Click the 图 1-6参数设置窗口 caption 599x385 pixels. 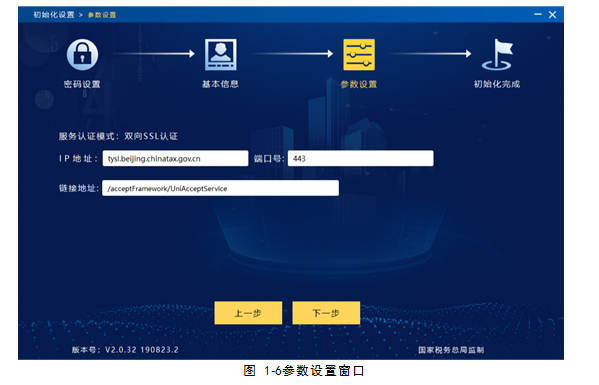pos(303,370)
